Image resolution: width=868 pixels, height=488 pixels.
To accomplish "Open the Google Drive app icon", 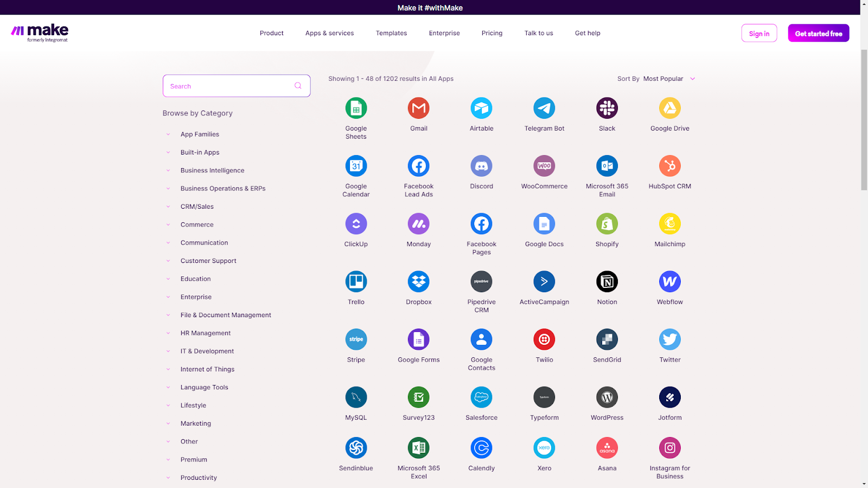I will 670,108.
